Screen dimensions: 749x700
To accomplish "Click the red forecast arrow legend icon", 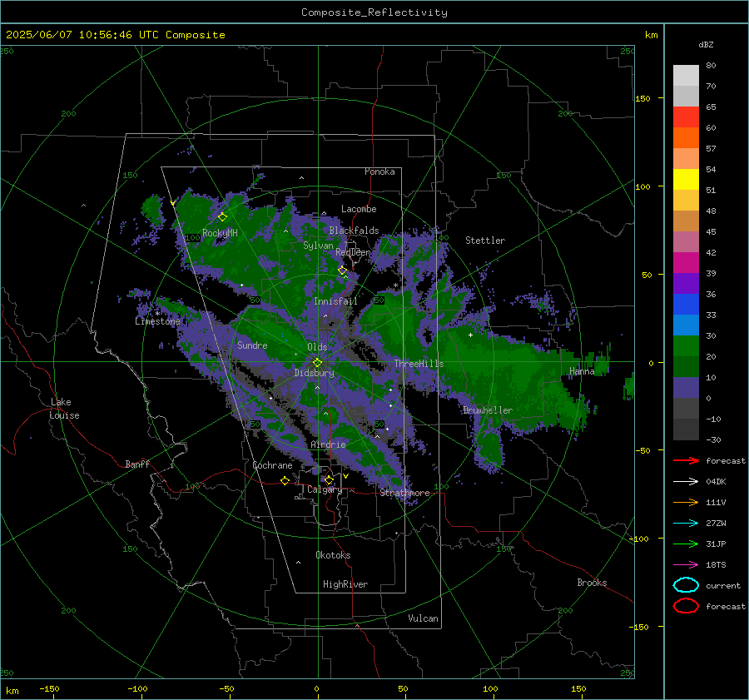I will pyautogui.click(x=686, y=460).
